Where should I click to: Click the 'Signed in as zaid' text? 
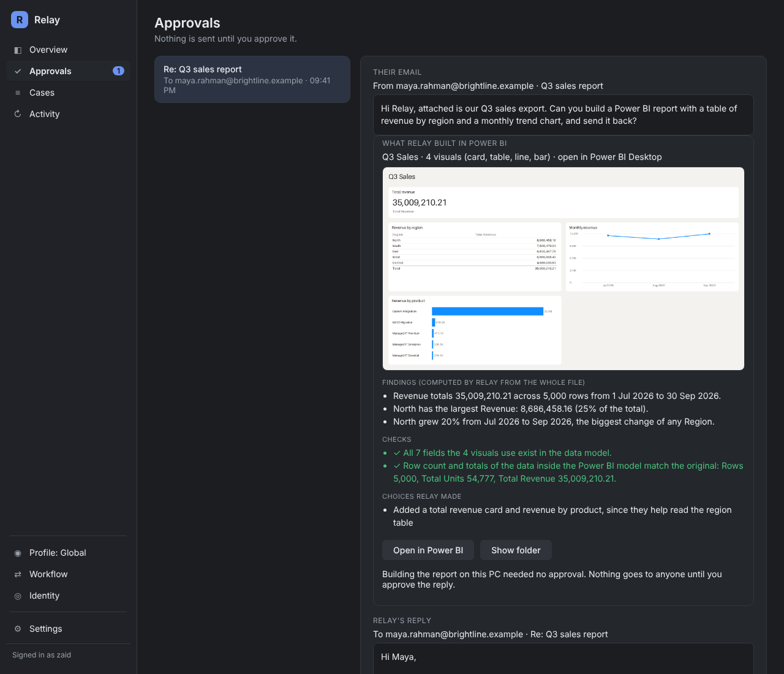(x=42, y=655)
